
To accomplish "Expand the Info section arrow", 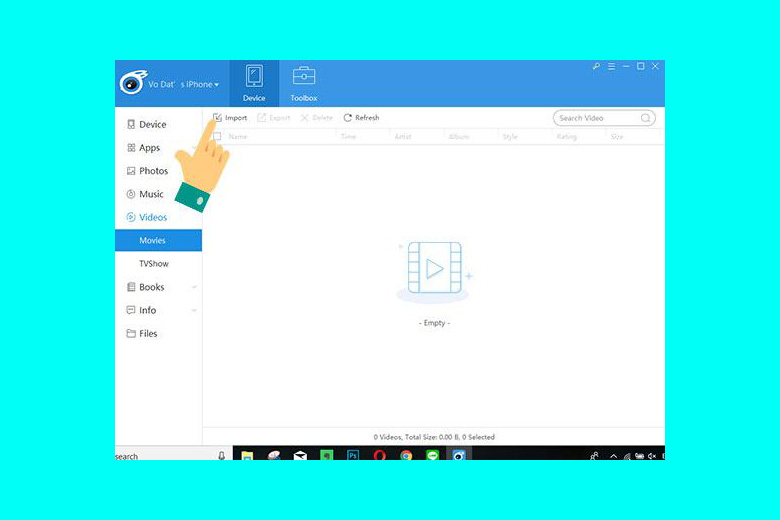I will [x=194, y=311].
